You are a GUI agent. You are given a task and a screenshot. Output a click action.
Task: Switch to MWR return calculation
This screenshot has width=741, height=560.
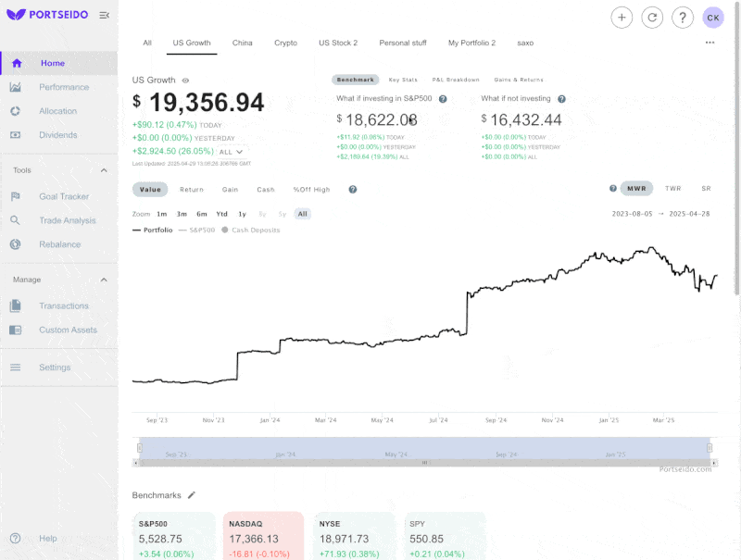[635, 188]
